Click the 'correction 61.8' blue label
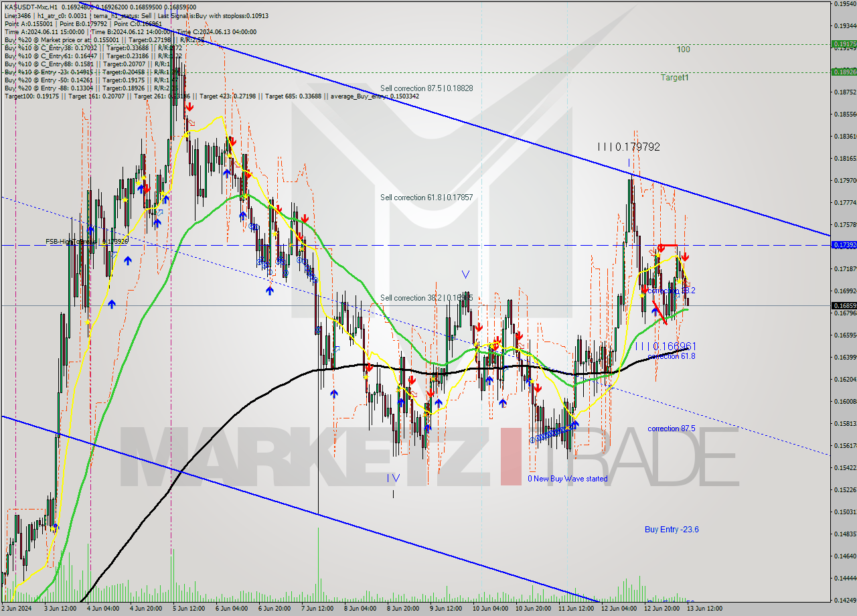Viewport: 857px width, 616px height. pyautogui.click(x=672, y=356)
